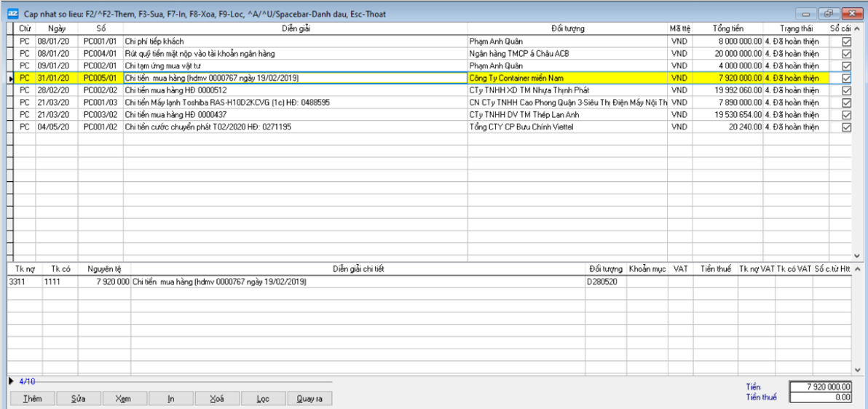Click the record navigator arrow next to 4/10
Image resolution: width=868 pixels, height=409 pixels.
(x=11, y=381)
